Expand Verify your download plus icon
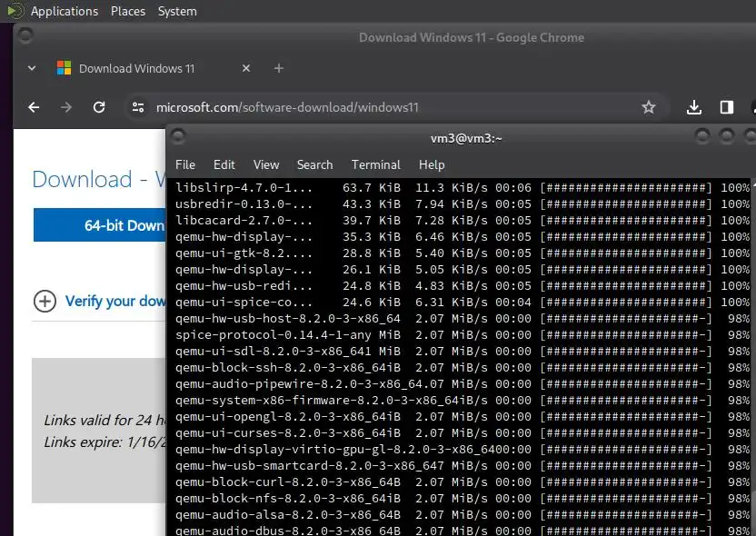 coord(45,302)
